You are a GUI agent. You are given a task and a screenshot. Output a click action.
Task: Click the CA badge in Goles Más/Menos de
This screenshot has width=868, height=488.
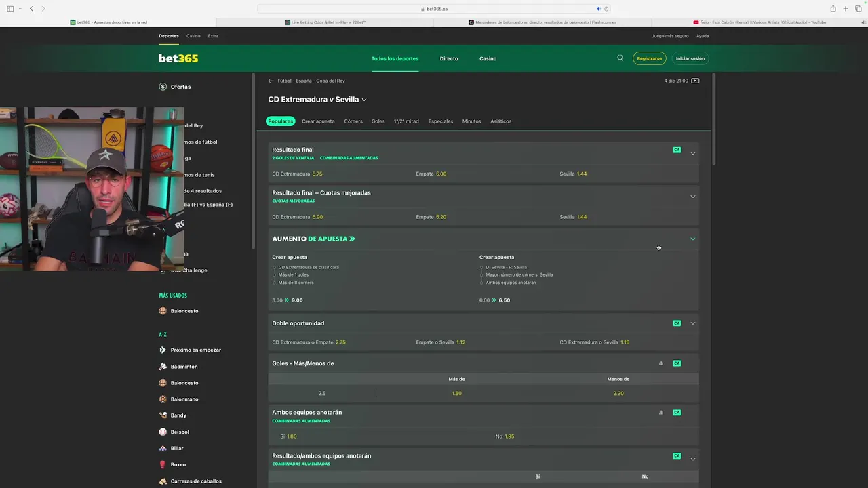pos(677,363)
